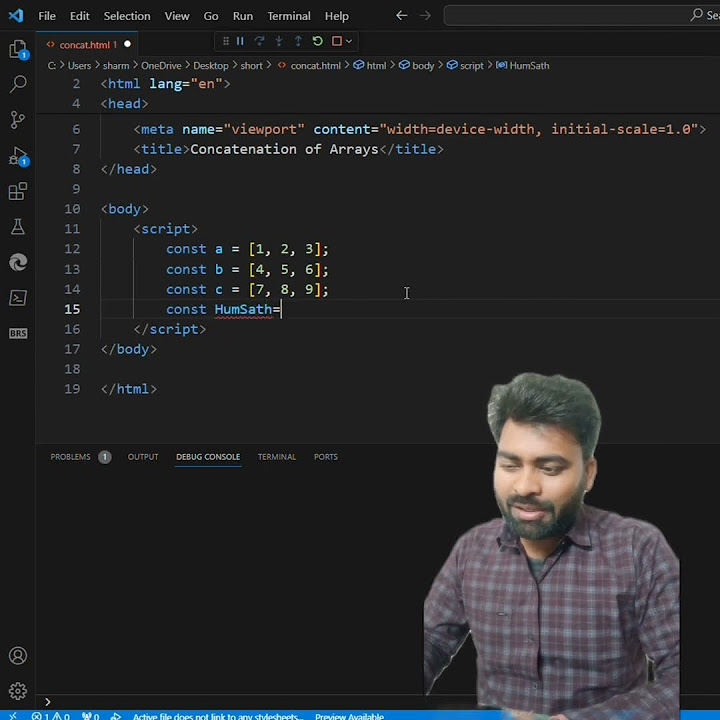The width and height of the screenshot is (720, 720).
Task: Click Step Out in debug toolbar
Action: pyautogui.click(x=298, y=41)
